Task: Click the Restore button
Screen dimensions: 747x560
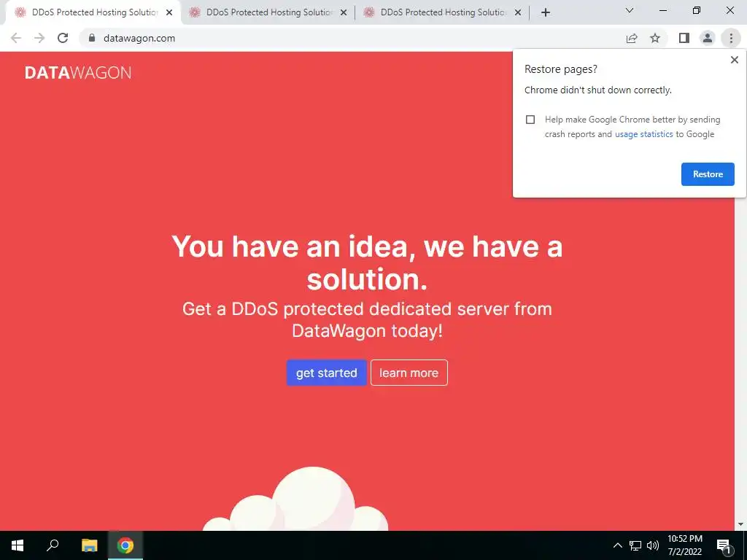Action: coord(708,174)
